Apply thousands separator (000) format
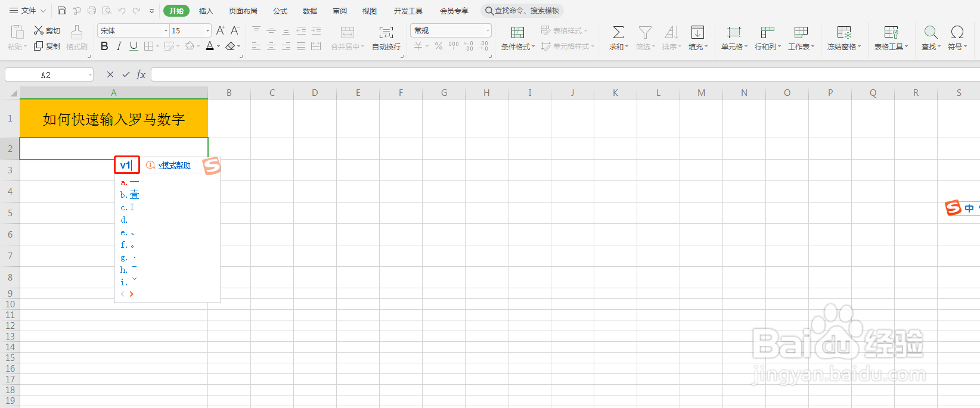Screen dimensions: 980x408 click(454, 46)
